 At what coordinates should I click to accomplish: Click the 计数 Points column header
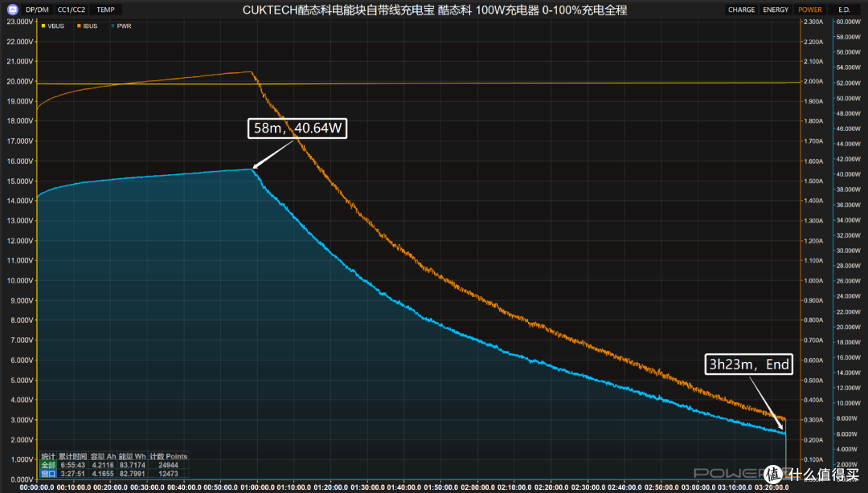pyautogui.click(x=168, y=457)
